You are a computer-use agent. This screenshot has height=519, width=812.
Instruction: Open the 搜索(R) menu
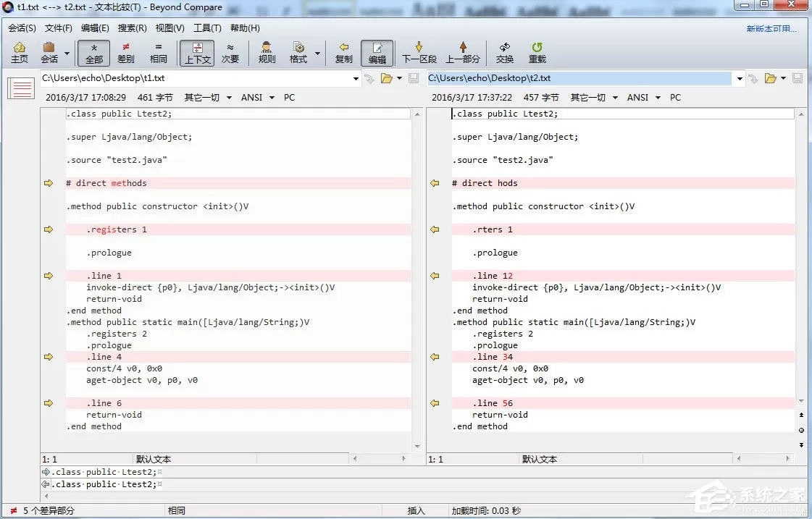click(132, 28)
